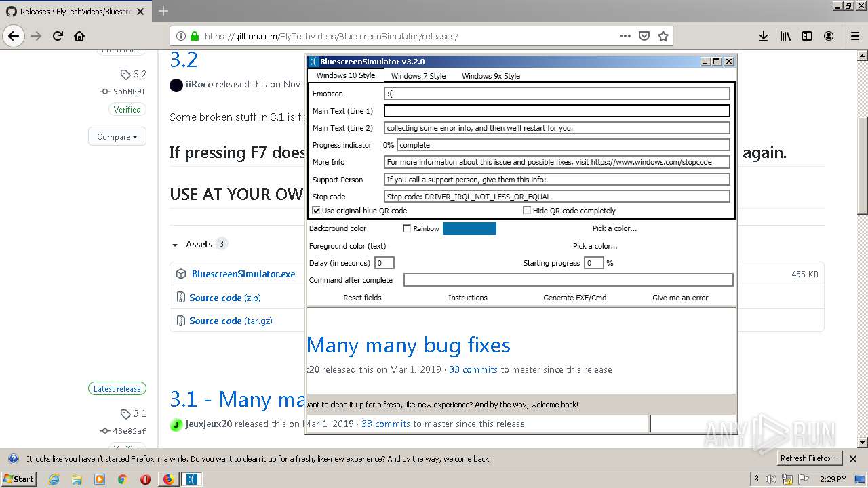Viewport: 868px width, 488px height.
Task: Tick Hide QR code completely checkbox
Action: (527, 211)
